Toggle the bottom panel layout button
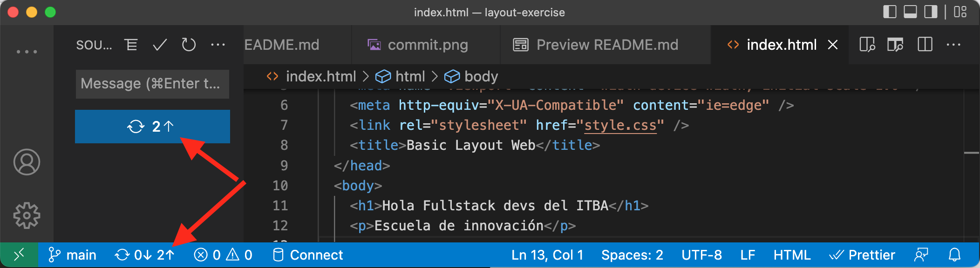This screenshot has height=268, width=980. point(910,12)
